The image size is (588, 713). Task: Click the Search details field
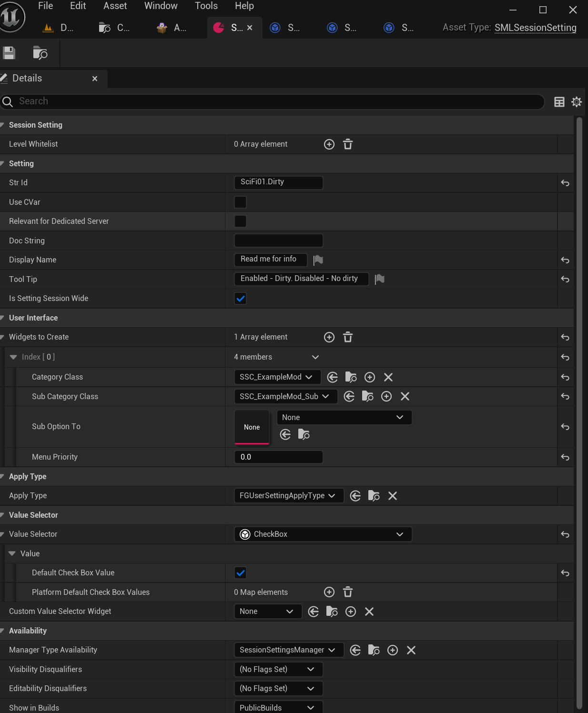(x=272, y=101)
